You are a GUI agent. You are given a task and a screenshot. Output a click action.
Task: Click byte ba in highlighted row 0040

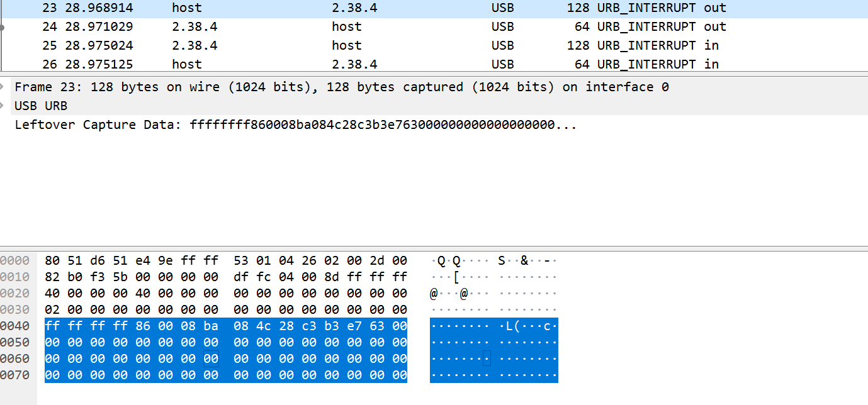coord(211,326)
